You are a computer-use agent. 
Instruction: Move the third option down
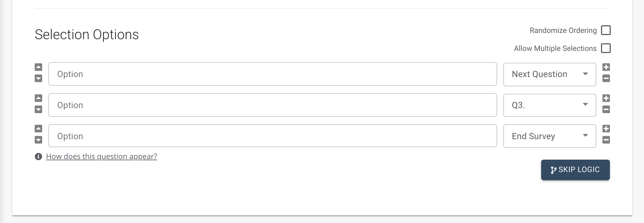[x=38, y=140]
